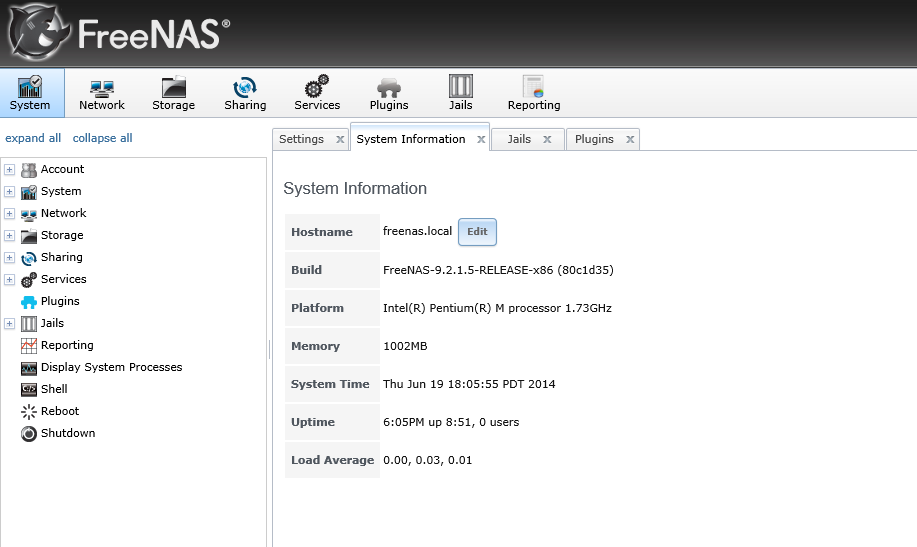Click the FreeNAS shark logo
917x547 pixels.
pos(39,32)
